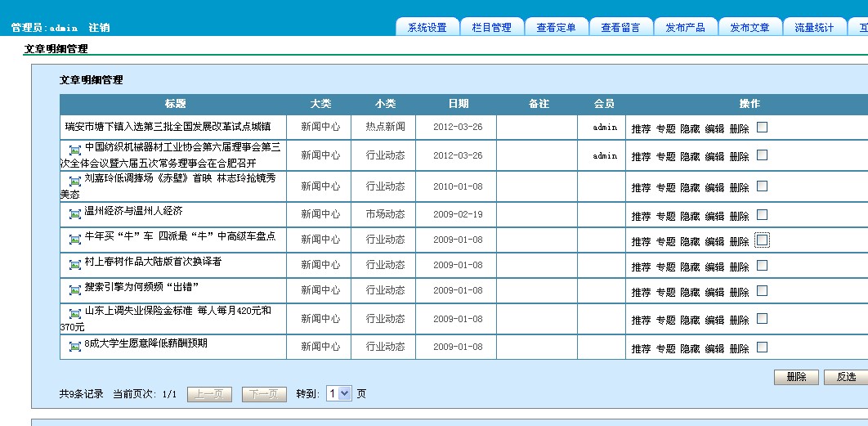Click 注销 to log out
Image resolution: width=868 pixels, height=426 pixels.
(99, 28)
